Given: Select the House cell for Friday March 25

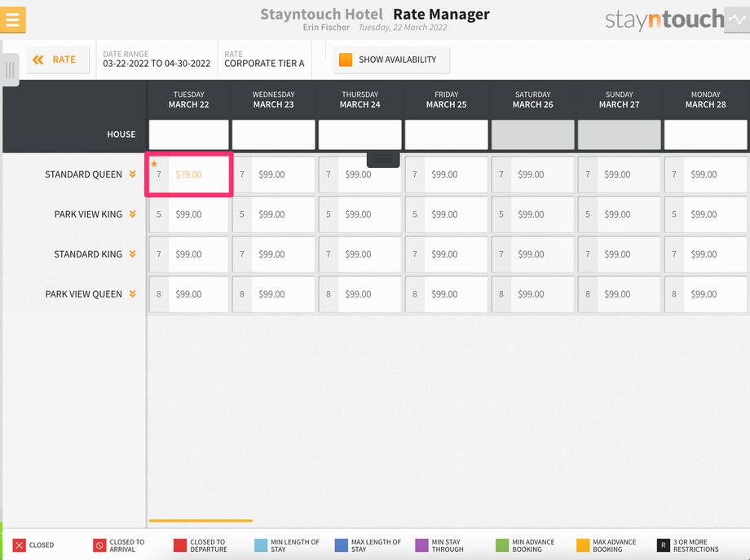Looking at the screenshot, I should coord(446,134).
